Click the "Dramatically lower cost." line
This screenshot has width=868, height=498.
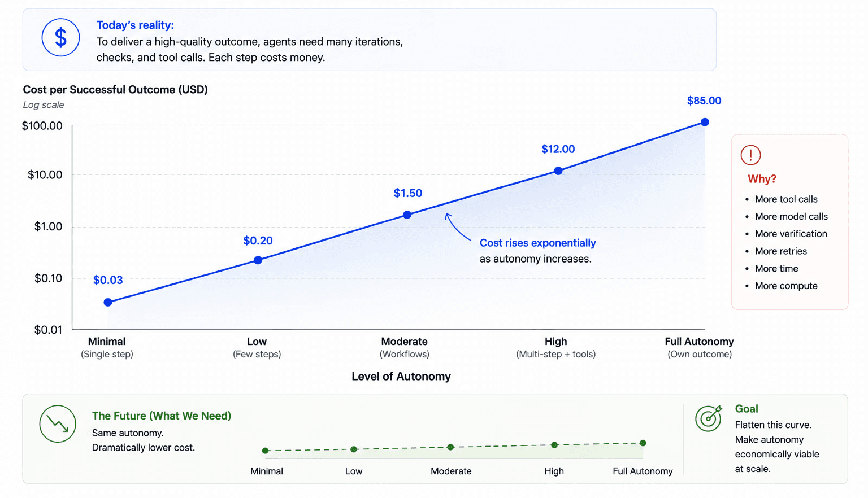click(144, 448)
